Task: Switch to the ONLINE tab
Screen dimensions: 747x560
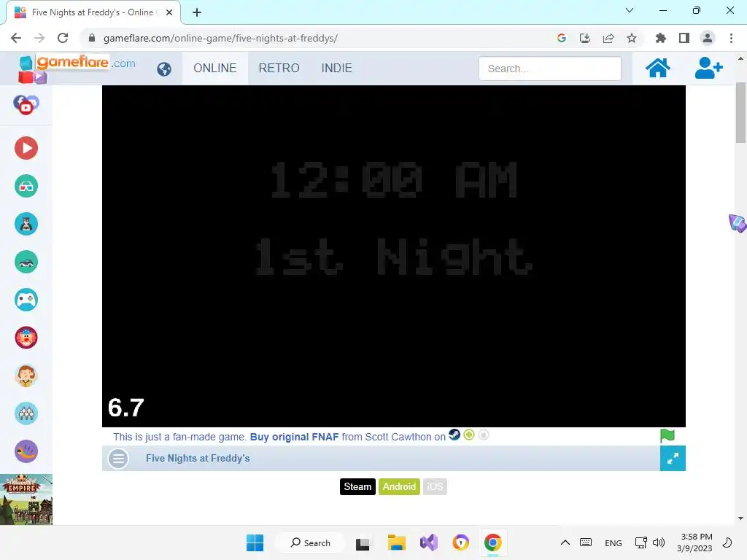Action: pos(215,68)
